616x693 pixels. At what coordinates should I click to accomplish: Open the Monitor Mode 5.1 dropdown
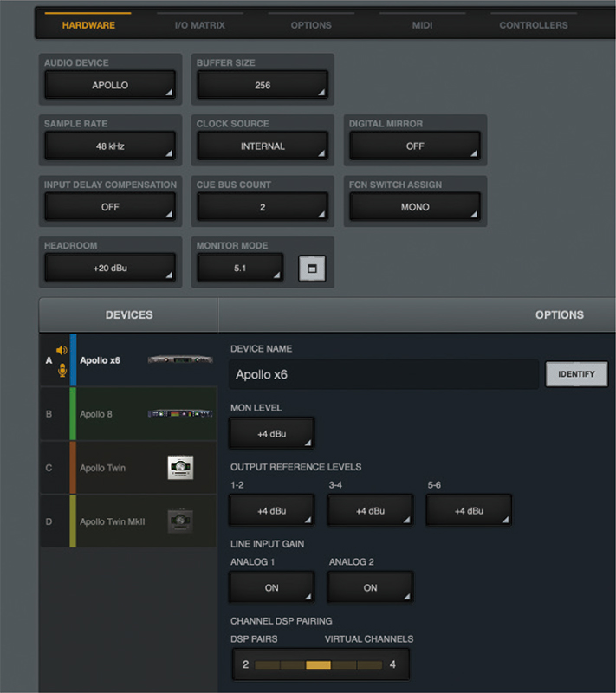click(x=240, y=268)
